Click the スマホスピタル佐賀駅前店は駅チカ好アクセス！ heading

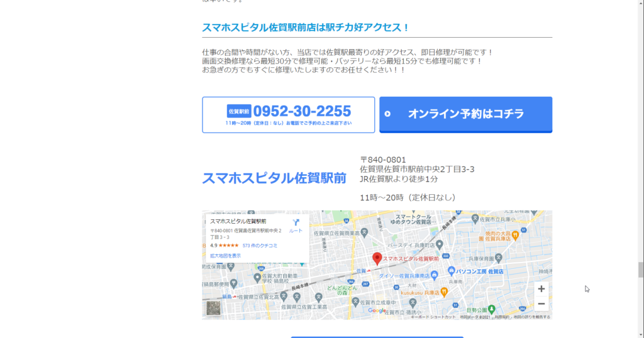306,28
